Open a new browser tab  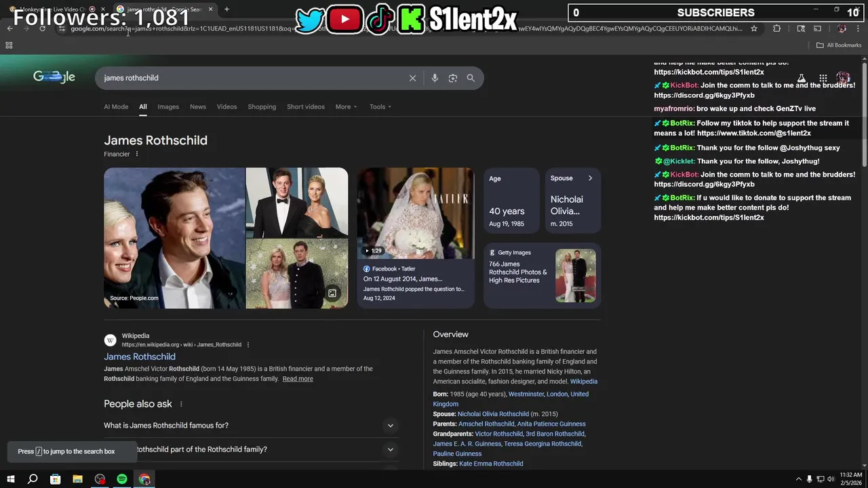(x=226, y=9)
